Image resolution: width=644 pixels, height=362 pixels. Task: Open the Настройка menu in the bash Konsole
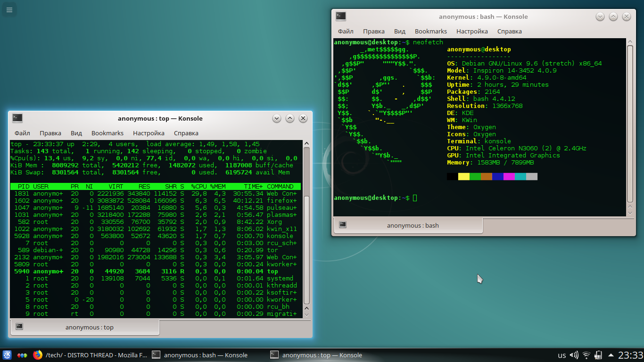pyautogui.click(x=471, y=31)
